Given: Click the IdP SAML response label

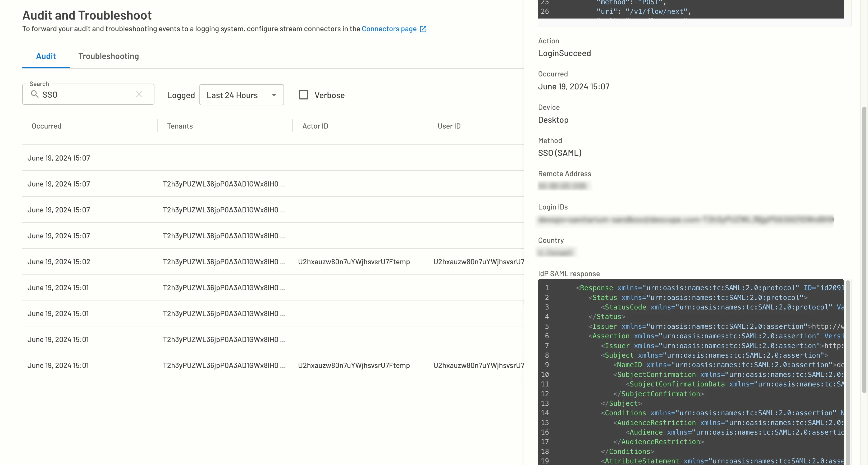Looking at the screenshot, I should point(569,273).
